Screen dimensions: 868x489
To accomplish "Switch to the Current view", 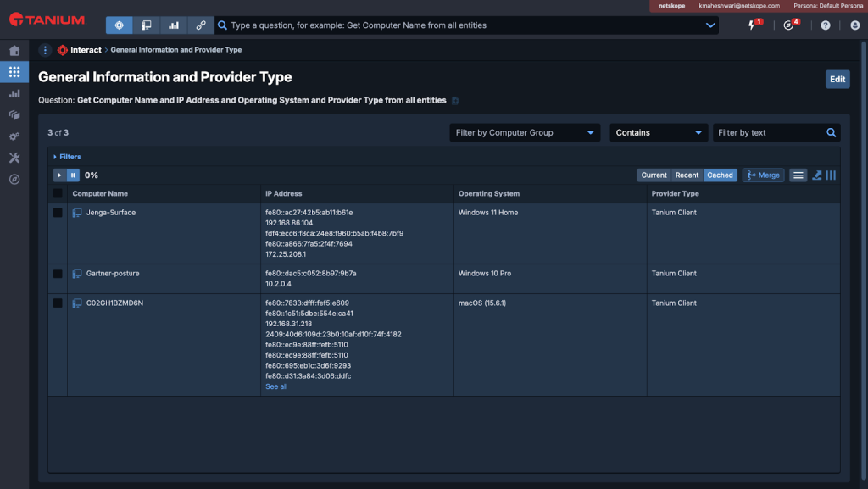I will 654,175.
